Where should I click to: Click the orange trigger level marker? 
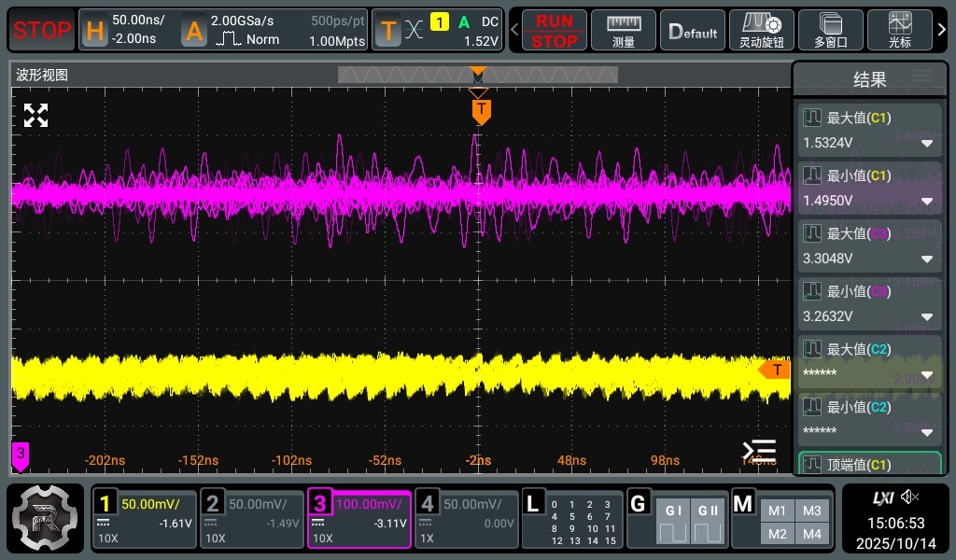click(774, 371)
